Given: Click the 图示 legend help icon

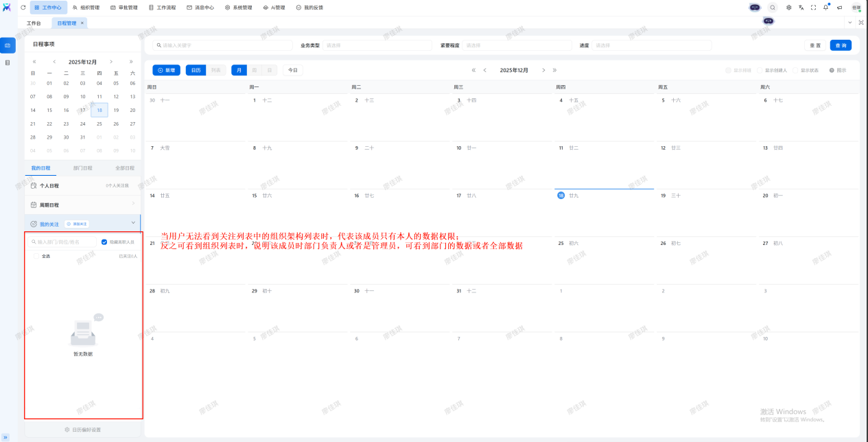Looking at the screenshot, I should coord(832,70).
